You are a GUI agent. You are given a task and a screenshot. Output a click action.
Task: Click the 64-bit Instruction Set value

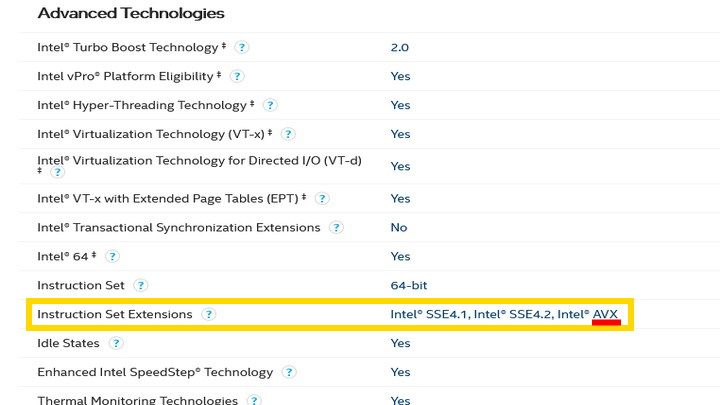pyautogui.click(x=409, y=286)
